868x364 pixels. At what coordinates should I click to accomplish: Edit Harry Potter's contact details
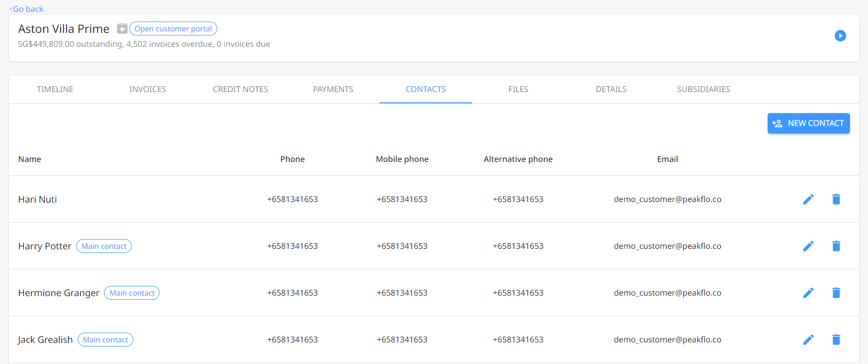tap(808, 246)
